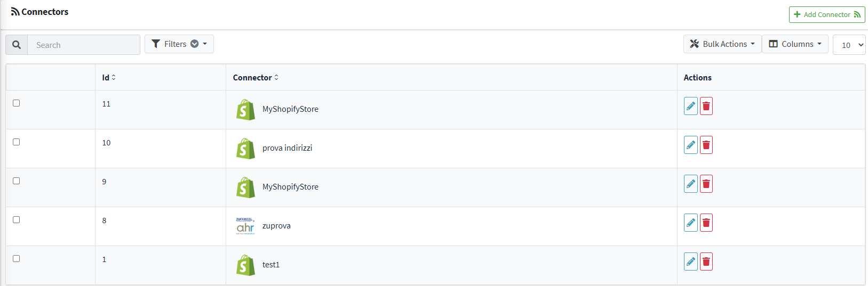This screenshot has height=286, width=868.
Task: Delete the prova indirizzi connector
Action: 706,145
